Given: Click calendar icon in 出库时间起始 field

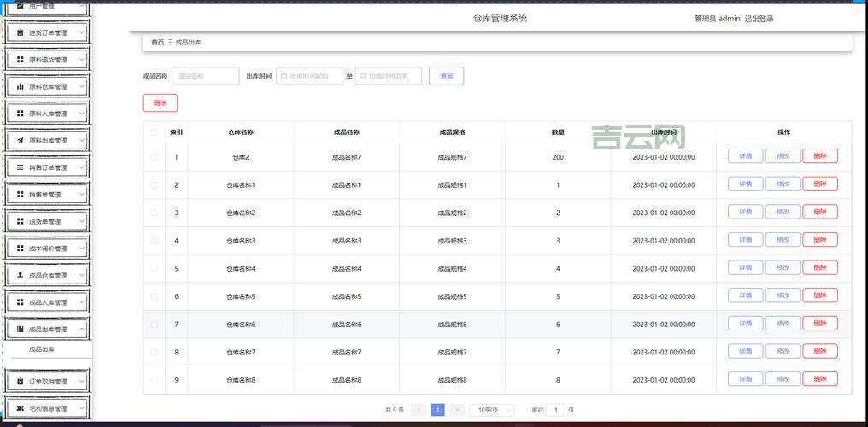Looking at the screenshot, I should point(284,76).
